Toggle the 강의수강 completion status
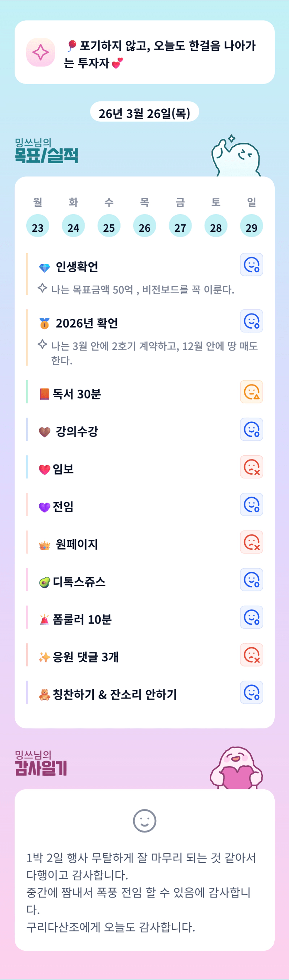289x980 pixels. [251, 430]
